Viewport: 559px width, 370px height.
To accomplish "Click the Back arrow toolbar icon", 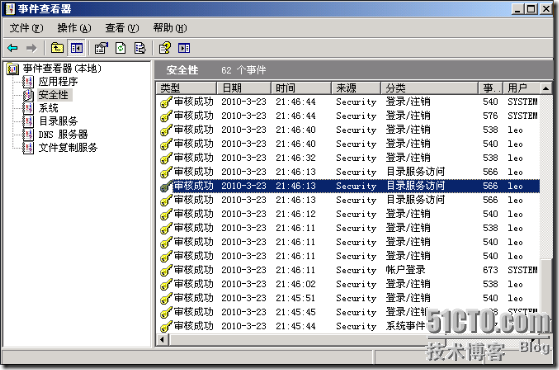I will click(x=13, y=48).
